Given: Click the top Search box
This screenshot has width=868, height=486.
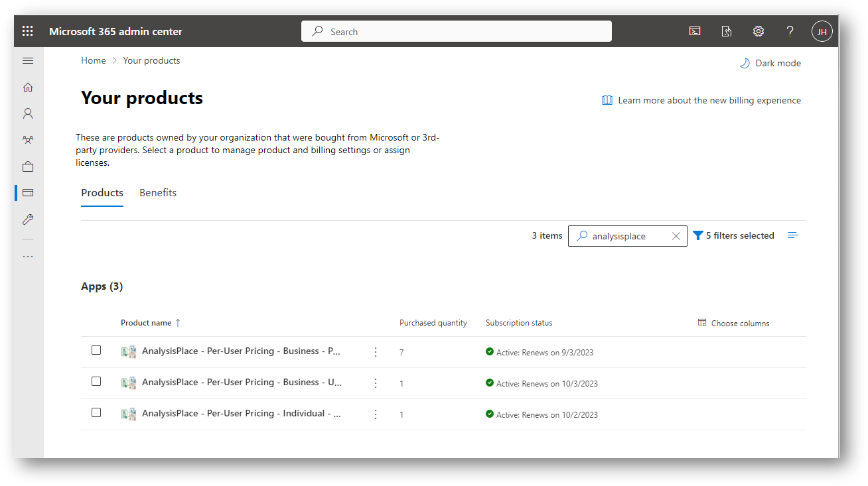Looking at the screenshot, I should pos(457,31).
